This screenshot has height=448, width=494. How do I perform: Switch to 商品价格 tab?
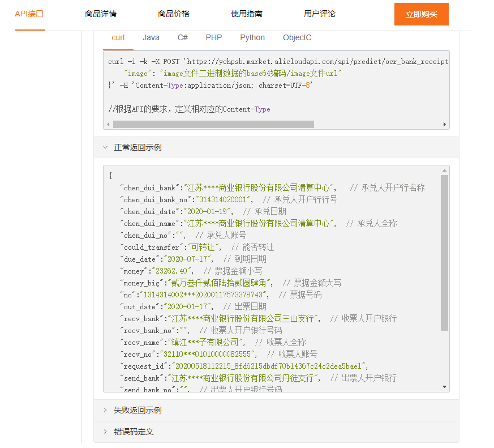click(174, 14)
